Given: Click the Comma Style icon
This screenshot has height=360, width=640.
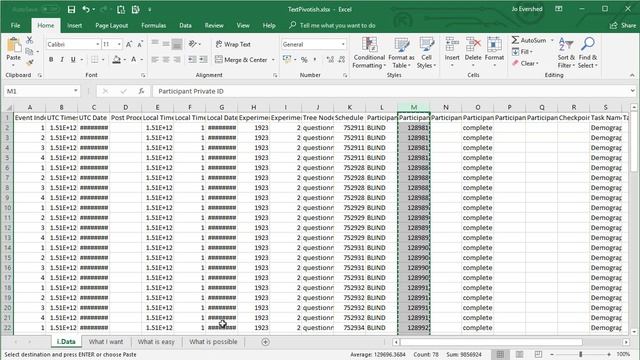Looking at the screenshot, I should pos(315,60).
